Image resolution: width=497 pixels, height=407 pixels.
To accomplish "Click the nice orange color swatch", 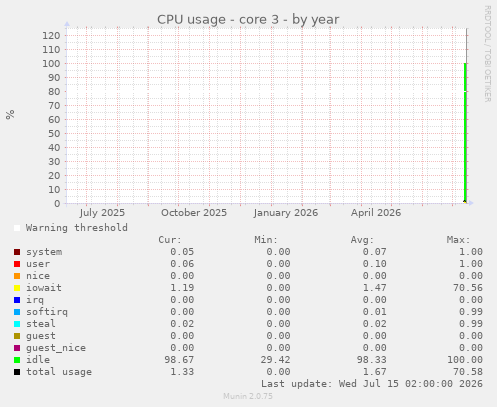I will (x=17, y=276).
